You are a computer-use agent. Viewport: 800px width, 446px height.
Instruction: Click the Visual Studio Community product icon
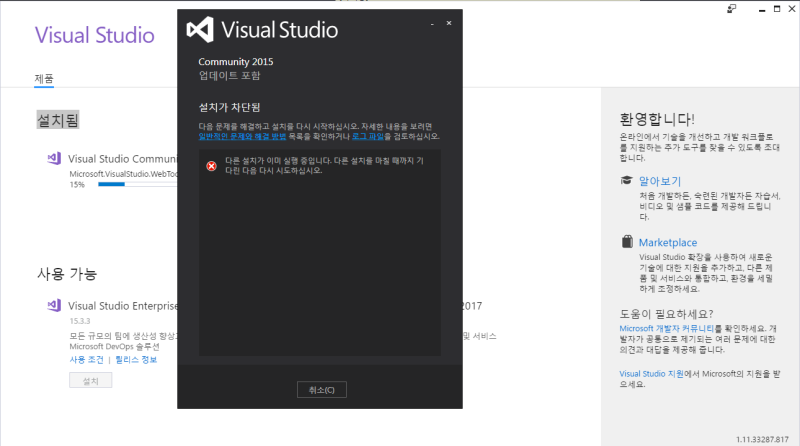54,159
